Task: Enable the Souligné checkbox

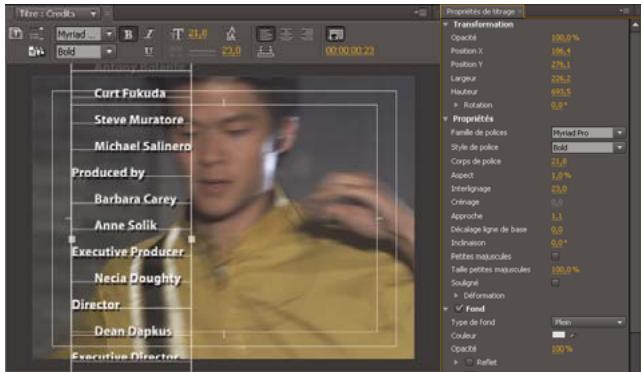Action: pos(555,283)
